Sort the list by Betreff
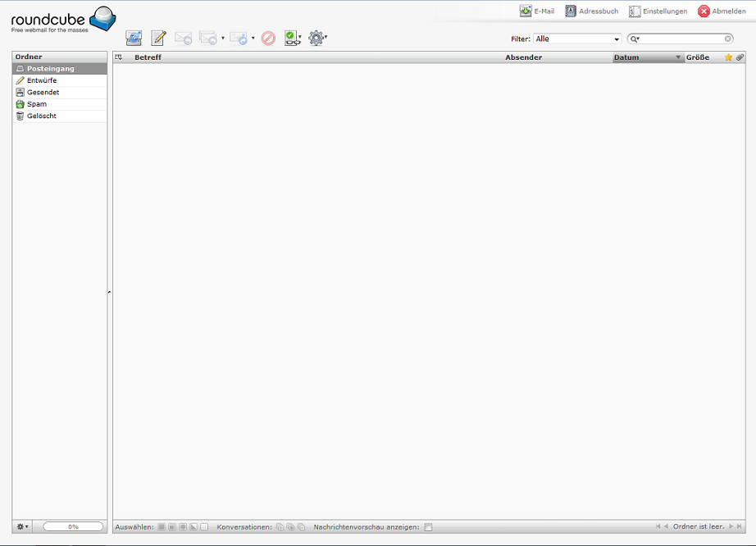The image size is (756, 546). tap(148, 57)
